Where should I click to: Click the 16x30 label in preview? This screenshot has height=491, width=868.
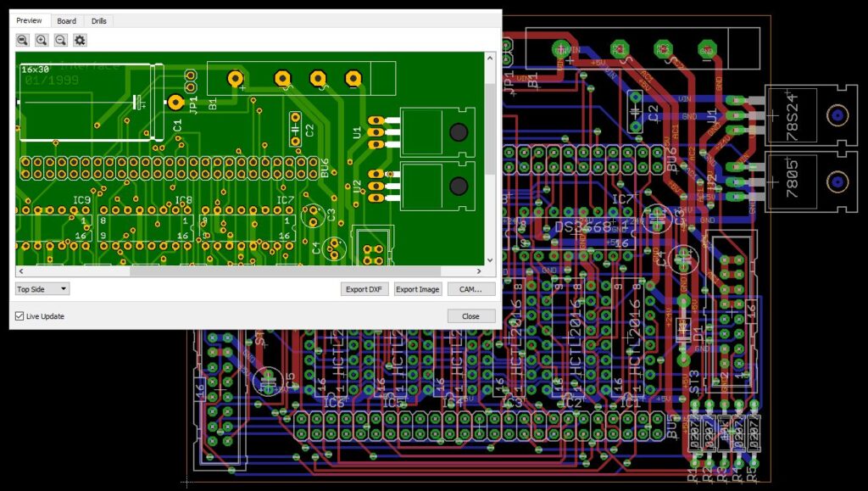pyautogui.click(x=35, y=70)
